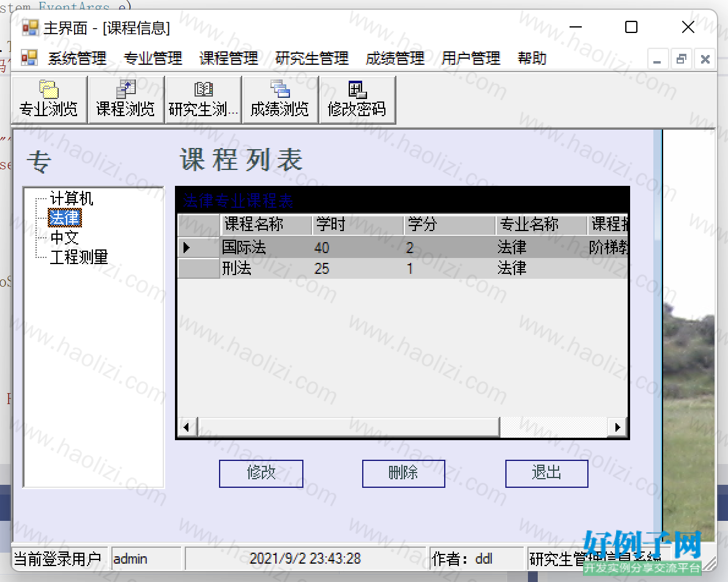Click the grid's horizontal scrollbar thumb
The image size is (728, 582).
tap(348, 427)
